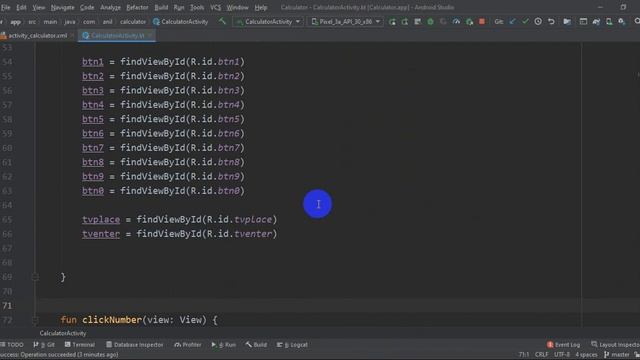This screenshot has width=640, height=360.
Task: Switch to the activity_calculator.xml tab
Action: click(x=37, y=36)
